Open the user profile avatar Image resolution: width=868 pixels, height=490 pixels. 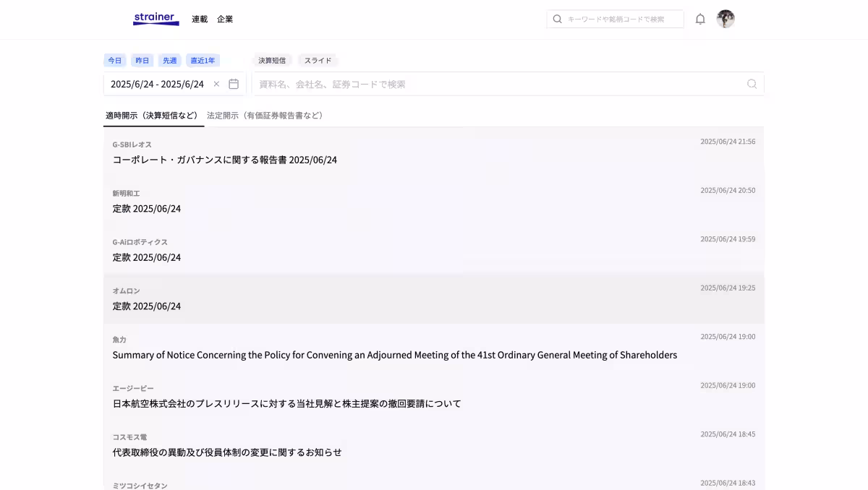pos(726,19)
